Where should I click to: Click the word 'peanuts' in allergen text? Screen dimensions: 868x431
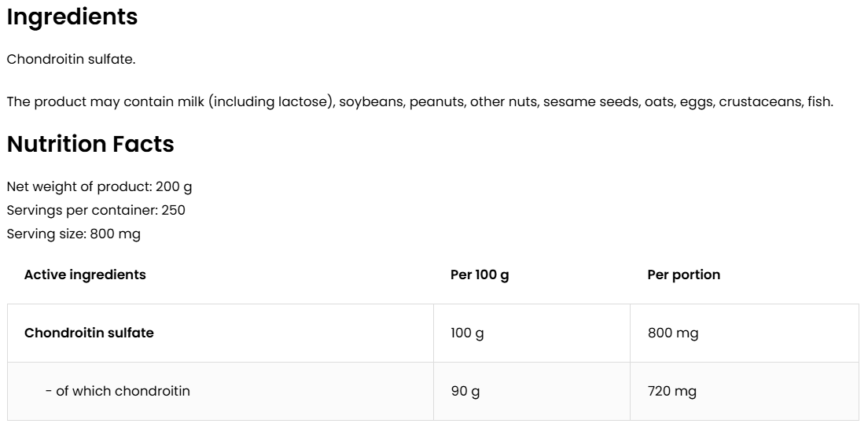(x=436, y=102)
